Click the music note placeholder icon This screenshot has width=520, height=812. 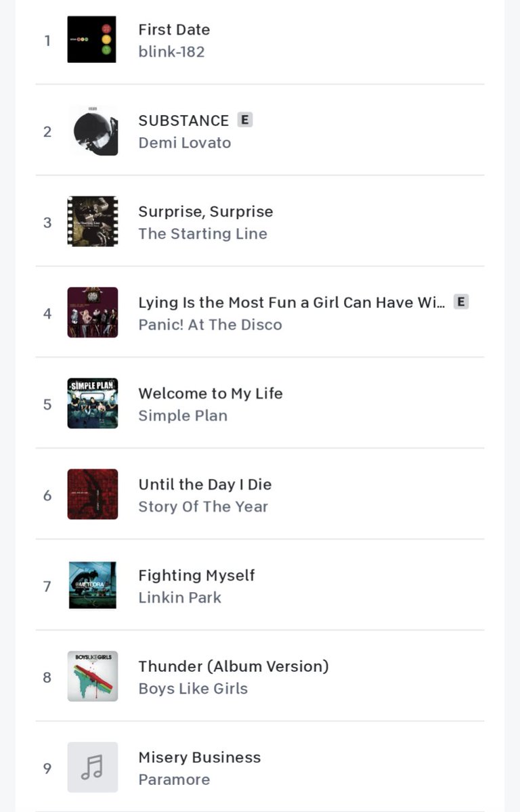[x=92, y=767]
